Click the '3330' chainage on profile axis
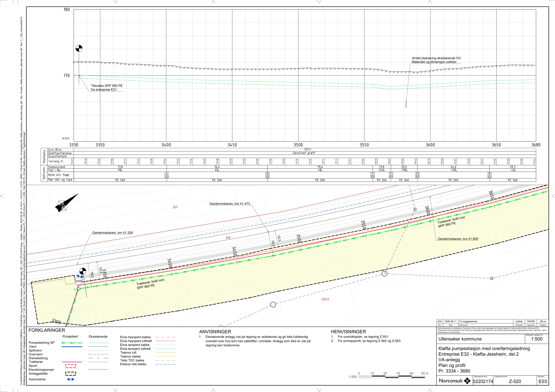The width and height of the screenshot is (555, 392). pyautogui.click(x=74, y=145)
